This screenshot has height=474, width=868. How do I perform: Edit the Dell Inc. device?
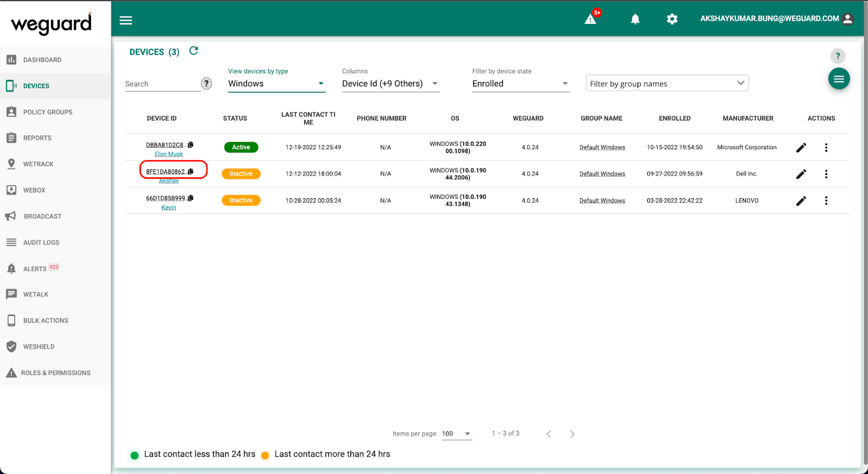click(801, 174)
